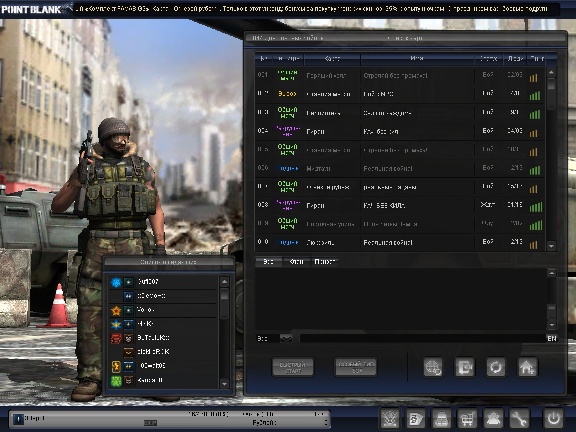576x432 pixels.
Task: Click chat window scroll-down arrow
Action: pos(551,325)
